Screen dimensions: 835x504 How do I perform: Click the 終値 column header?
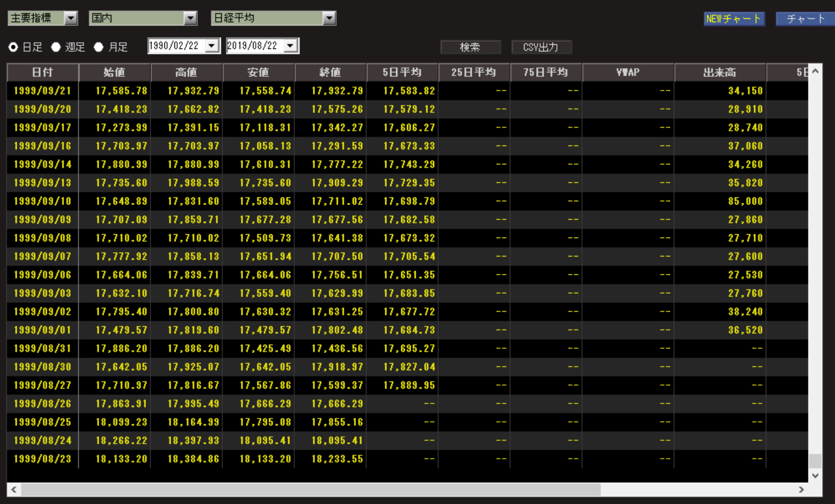[330, 72]
